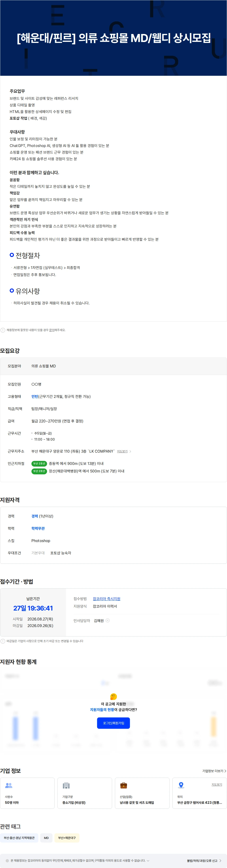227x868 pixels.
Task: Select the MD related tag
Action: coord(46,838)
